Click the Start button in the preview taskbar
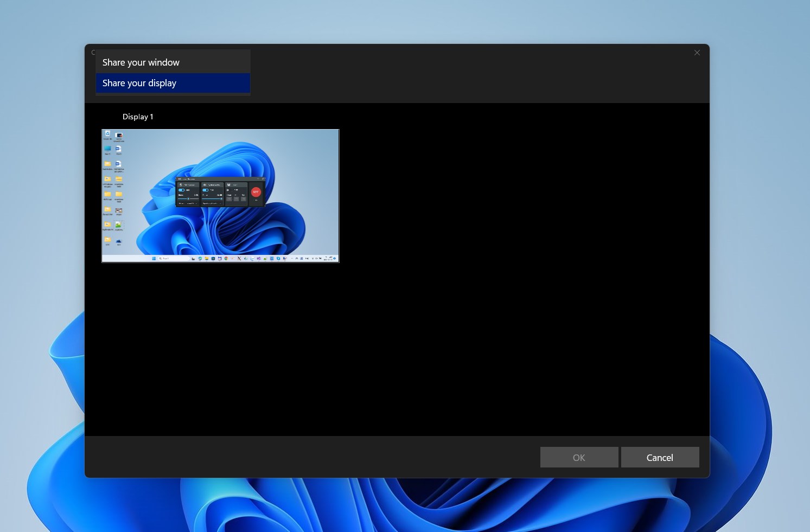The image size is (810, 532). [154, 259]
